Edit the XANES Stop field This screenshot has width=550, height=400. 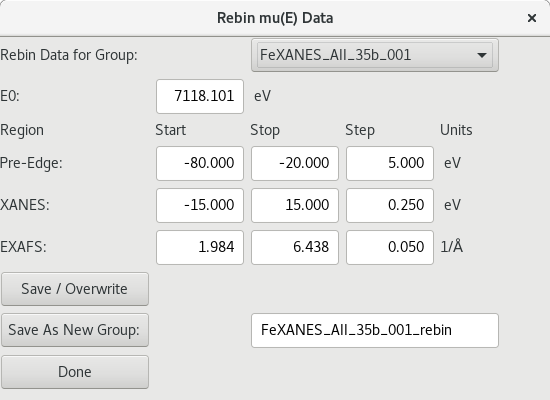(295, 205)
